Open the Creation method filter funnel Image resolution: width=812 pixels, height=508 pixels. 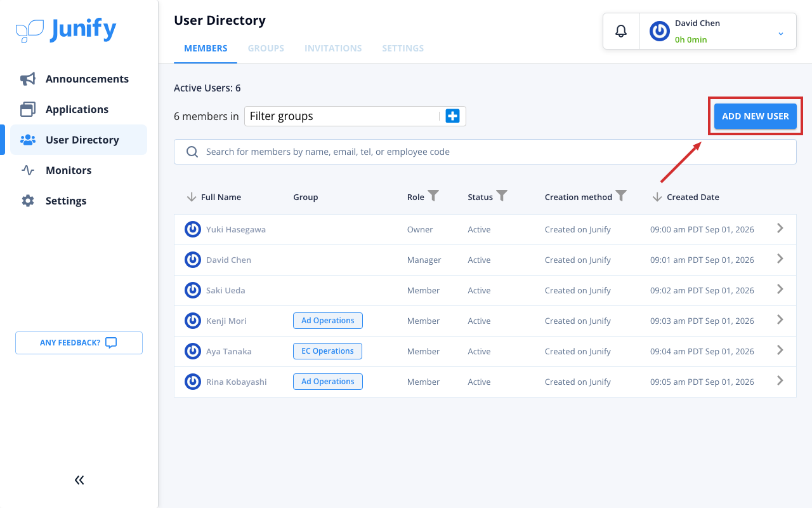click(x=621, y=196)
